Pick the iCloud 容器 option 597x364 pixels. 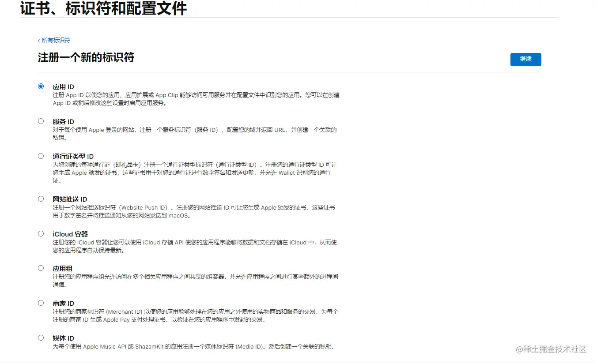(x=41, y=233)
